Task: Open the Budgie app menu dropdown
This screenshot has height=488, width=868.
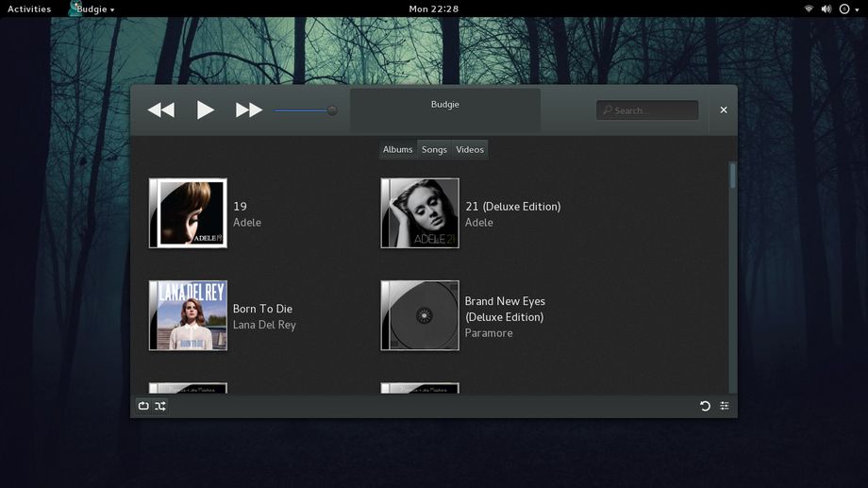Action: tap(92, 8)
